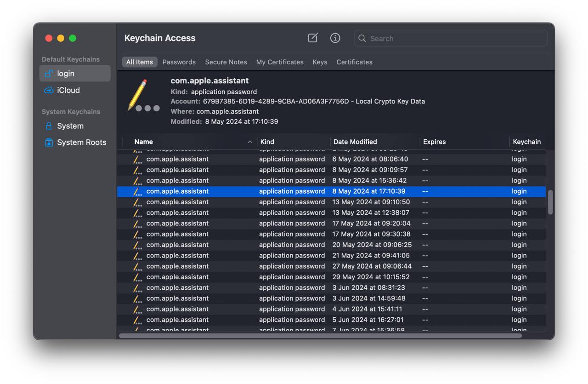
Task: Click pencil icon of row modified 20 May 09:06:25
Action: (137, 245)
